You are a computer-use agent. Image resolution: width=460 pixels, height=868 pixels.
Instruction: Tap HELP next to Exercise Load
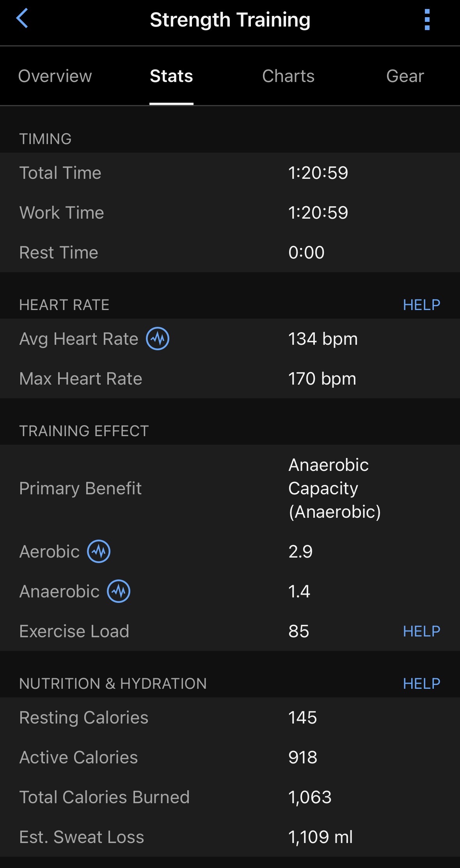click(421, 631)
